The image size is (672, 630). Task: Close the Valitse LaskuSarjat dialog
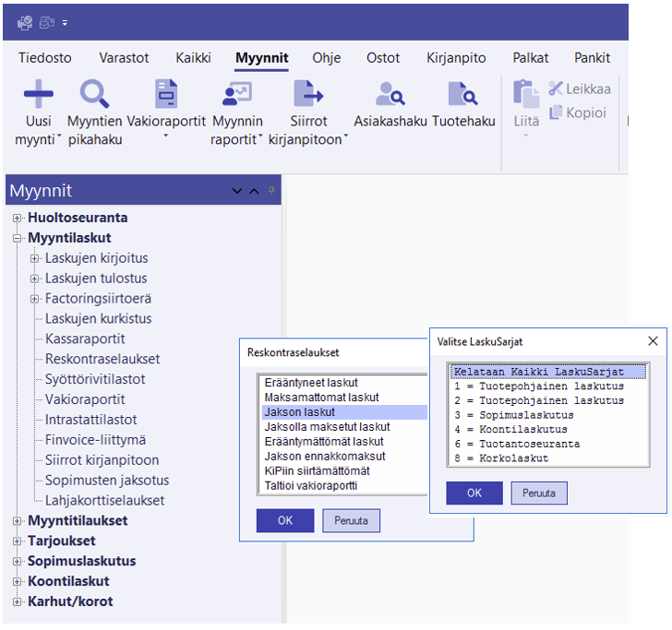pos(653,341)
